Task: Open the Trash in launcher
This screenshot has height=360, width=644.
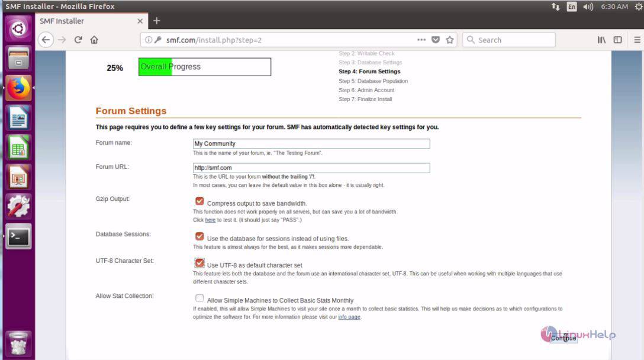Action: coord(18,343)
